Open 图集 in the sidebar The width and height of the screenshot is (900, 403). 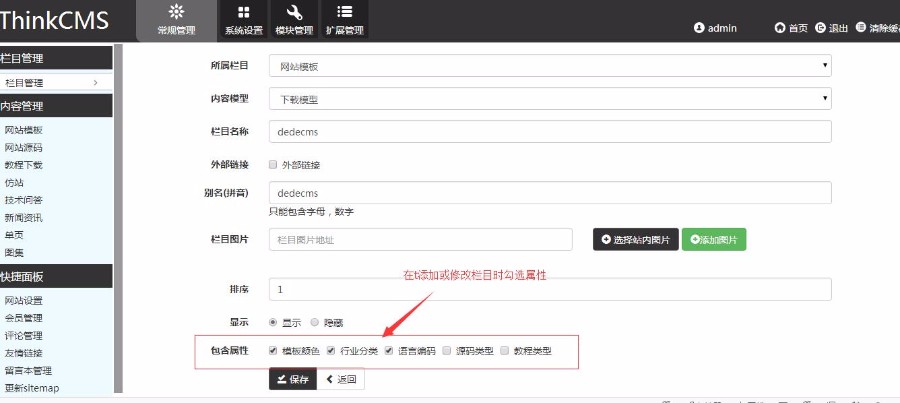[14, 253]
